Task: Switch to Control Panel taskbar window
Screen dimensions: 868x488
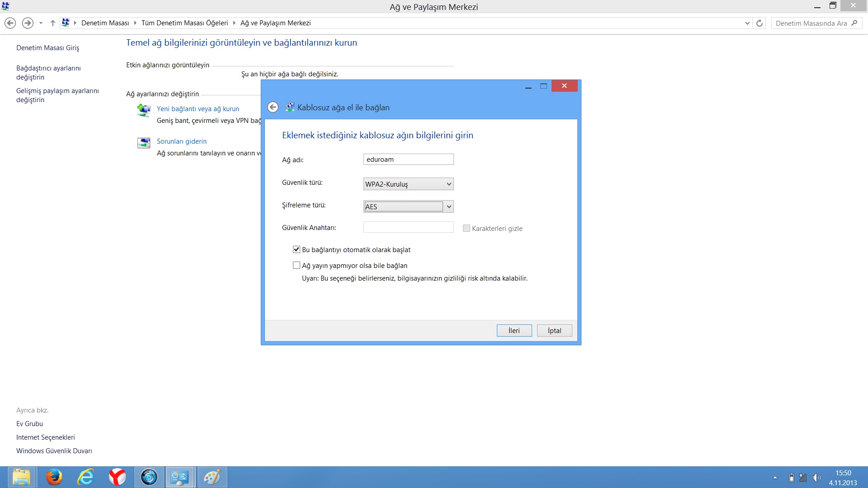Action: 180,477
